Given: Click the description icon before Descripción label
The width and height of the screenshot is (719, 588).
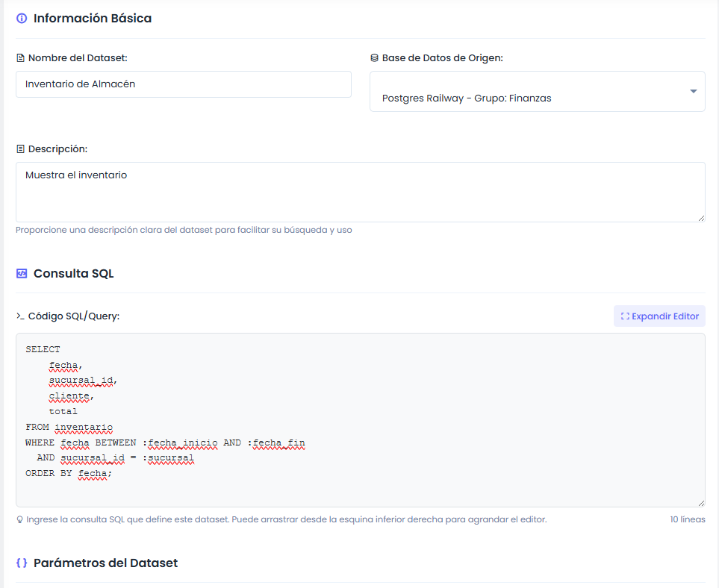Looking at the screenshot, I should (21, 148).
